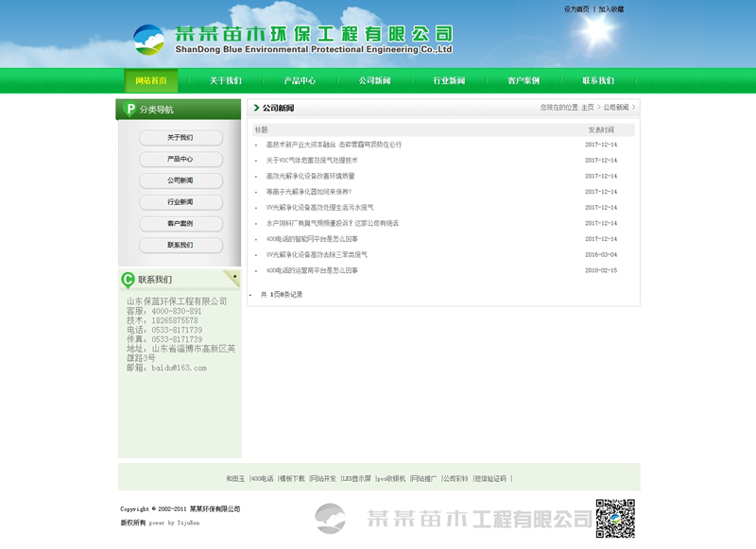
Task: Click the company logo icon in header
Action: [x=149, y=40]
